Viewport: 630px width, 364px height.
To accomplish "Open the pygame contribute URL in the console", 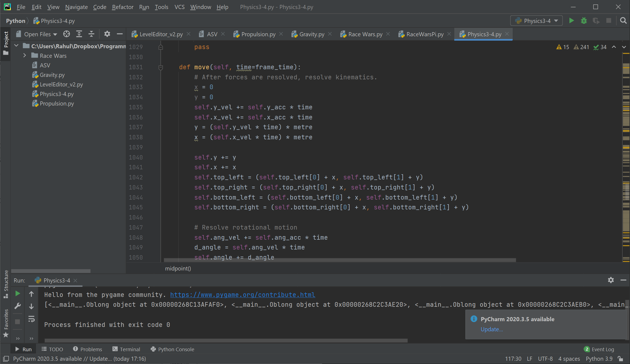I will [x=242, y=295].
